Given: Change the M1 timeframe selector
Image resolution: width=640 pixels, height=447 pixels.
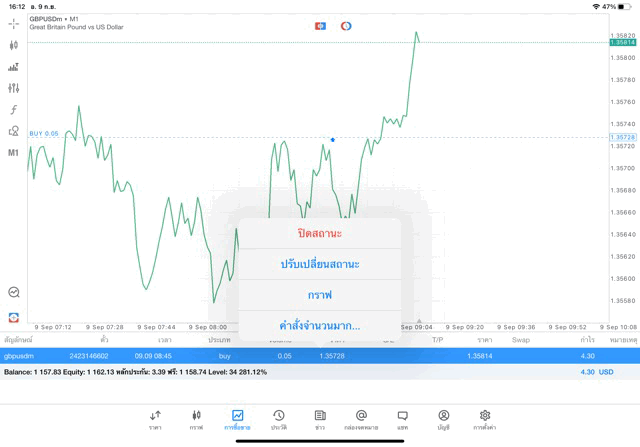Looking at the screenshot, I should pos(14,153).
